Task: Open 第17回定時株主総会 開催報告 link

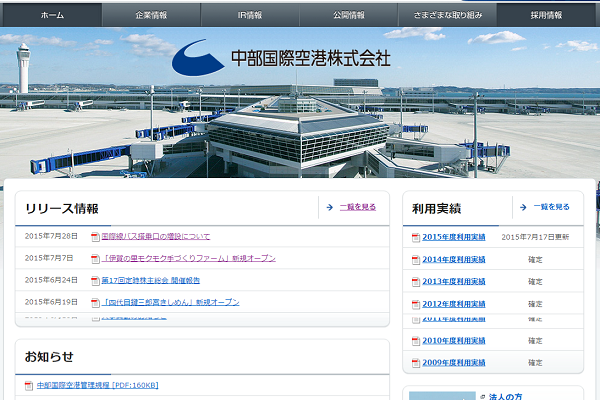Action: pos(151,281)
